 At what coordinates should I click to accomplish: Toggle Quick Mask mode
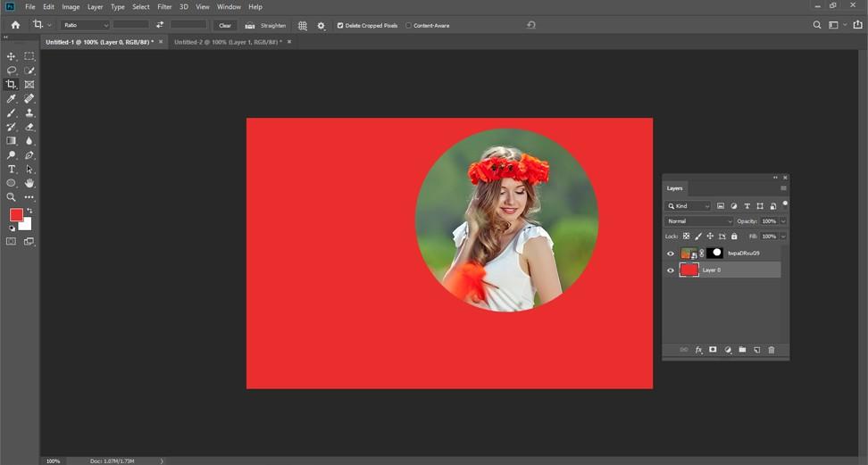coord(11,241)
